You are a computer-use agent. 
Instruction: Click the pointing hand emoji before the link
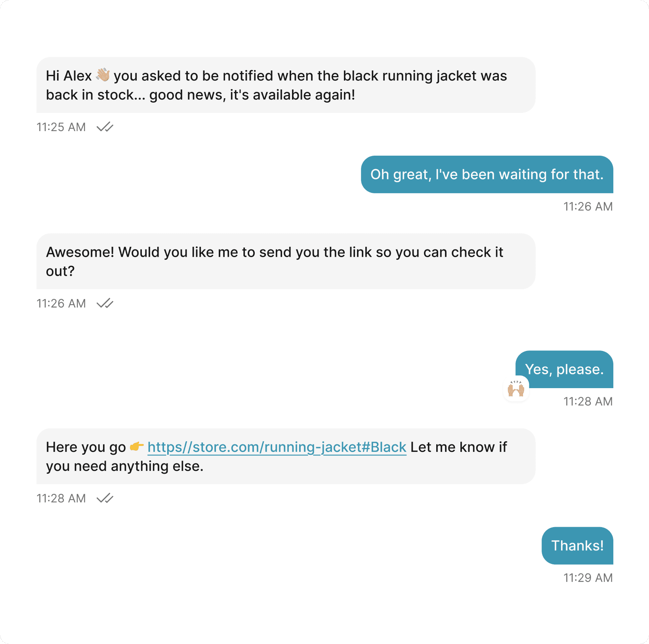[136, 447]
